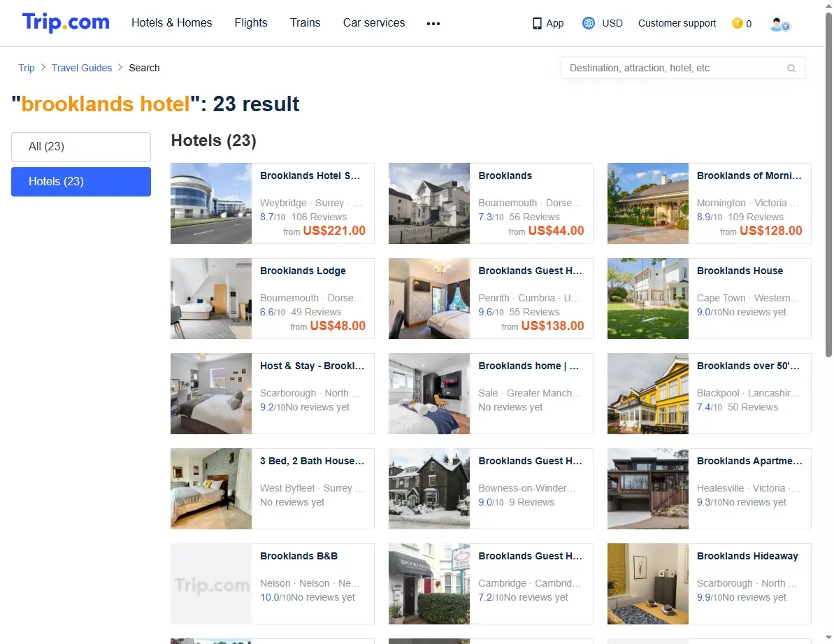834x644 pixels.
Task: Open Host & Stay Scarborough photo
Action: tap(210, 394)
